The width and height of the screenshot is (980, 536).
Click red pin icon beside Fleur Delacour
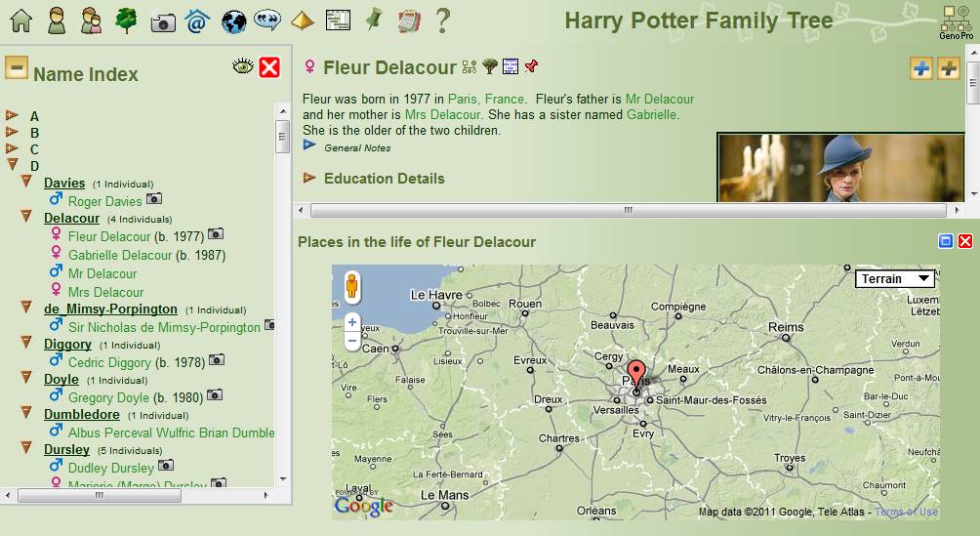tap(531, 65)
